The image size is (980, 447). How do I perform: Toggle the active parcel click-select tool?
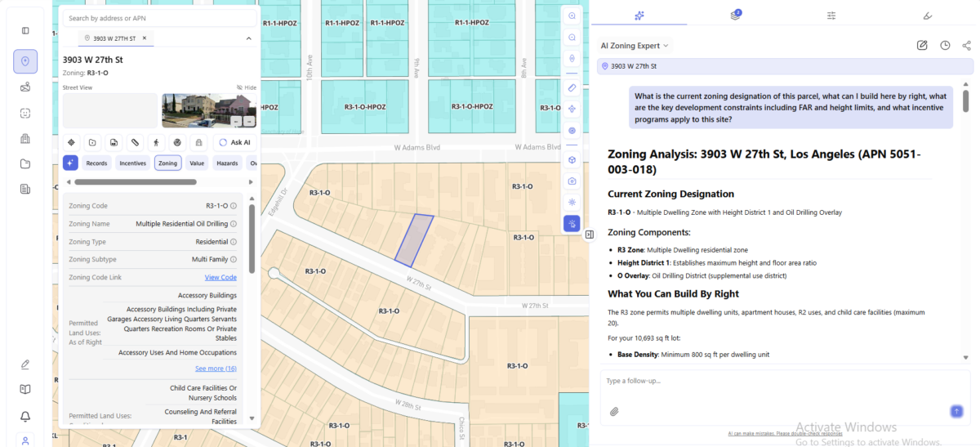pyautogui.click(x=572, y=223)
